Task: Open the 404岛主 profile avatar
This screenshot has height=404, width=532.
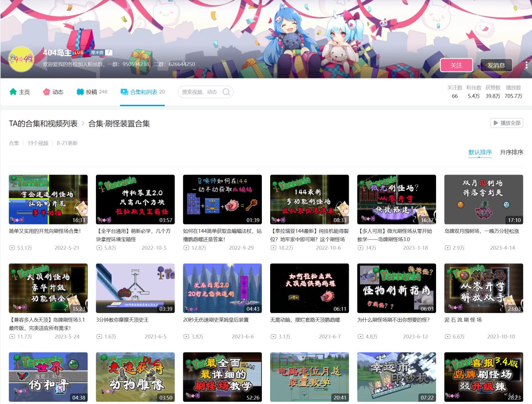Action: tap(22, 59)
